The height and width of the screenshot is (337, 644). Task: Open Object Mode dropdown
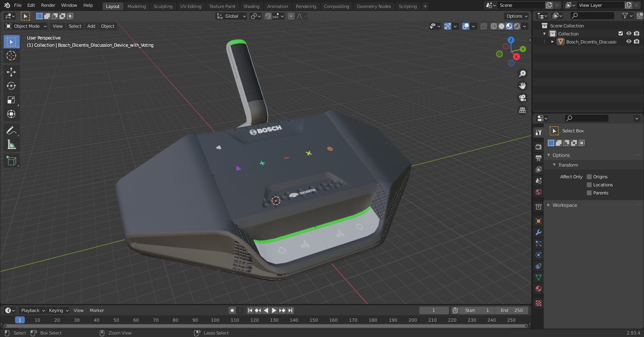26,26
